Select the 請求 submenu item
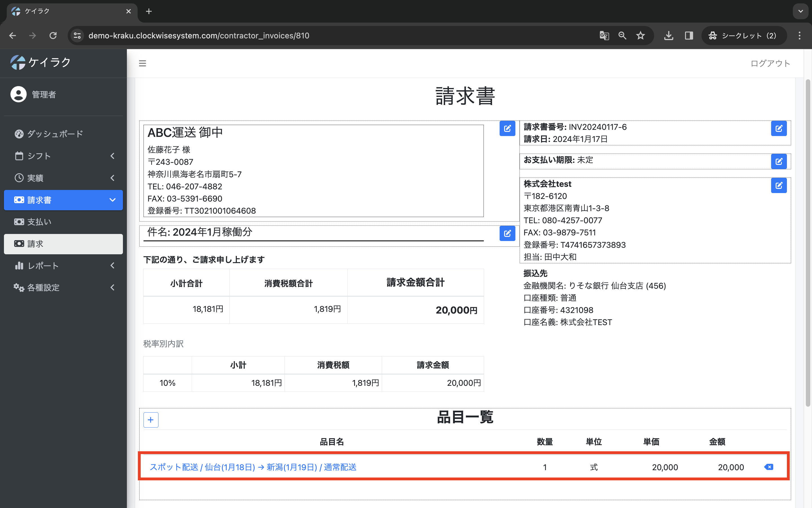The image size is (812, 508). coord(63,244)
